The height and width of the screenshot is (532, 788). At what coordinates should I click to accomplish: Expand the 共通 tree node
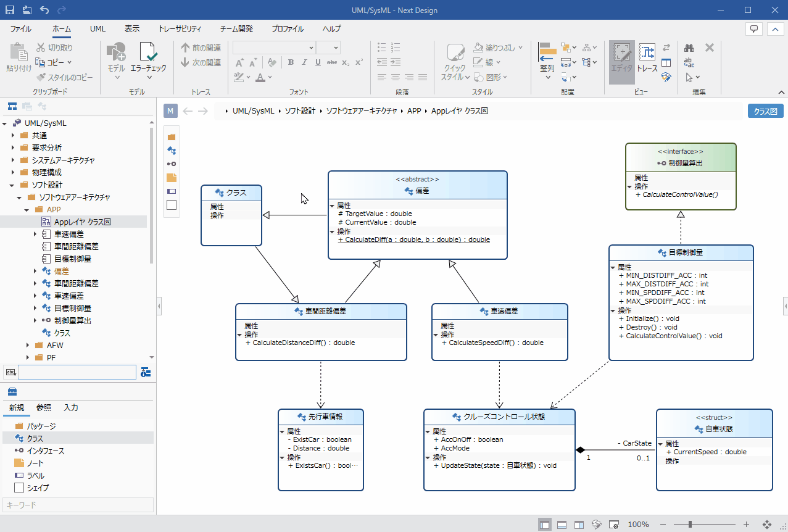(x=12, y=135)
